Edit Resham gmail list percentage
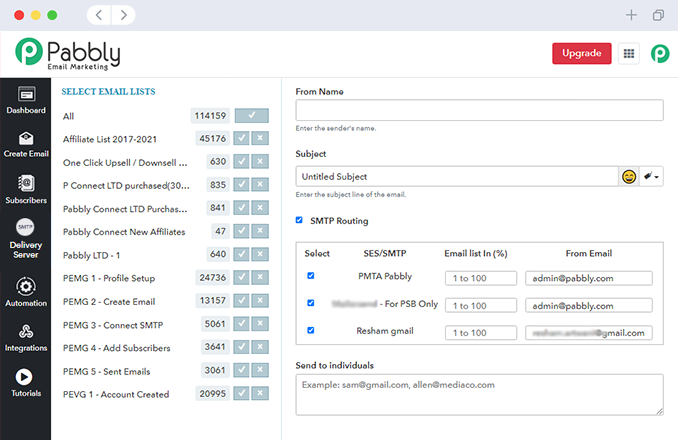 (481, 333)
